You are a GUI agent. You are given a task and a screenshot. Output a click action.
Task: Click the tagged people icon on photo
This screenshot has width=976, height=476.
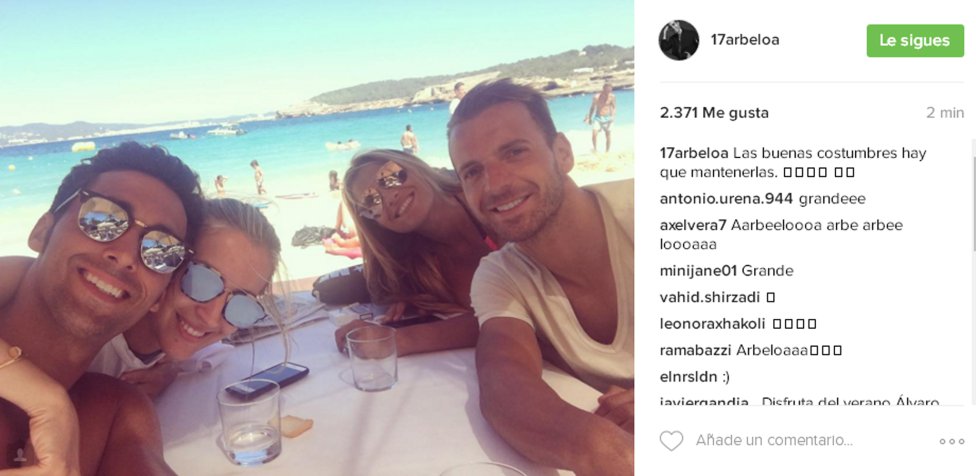[20, 455]
